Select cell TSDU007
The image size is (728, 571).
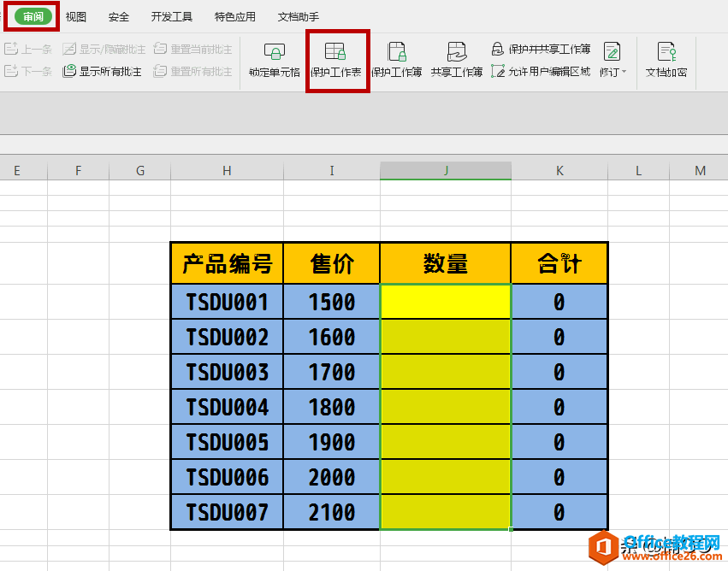(x=227, y=512)
